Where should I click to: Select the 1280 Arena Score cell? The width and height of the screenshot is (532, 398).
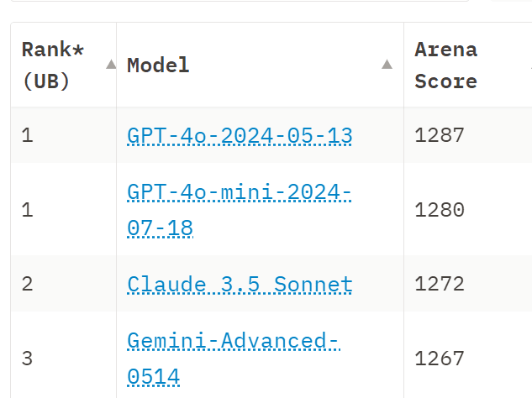pyautogui.click(x=440, y=210)
